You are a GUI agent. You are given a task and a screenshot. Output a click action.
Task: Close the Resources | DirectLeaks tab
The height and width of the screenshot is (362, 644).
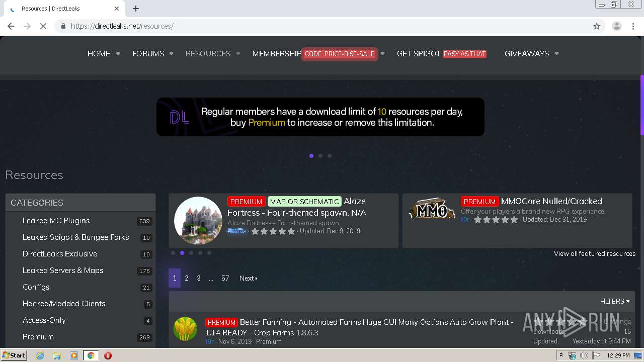coord(117,9)
